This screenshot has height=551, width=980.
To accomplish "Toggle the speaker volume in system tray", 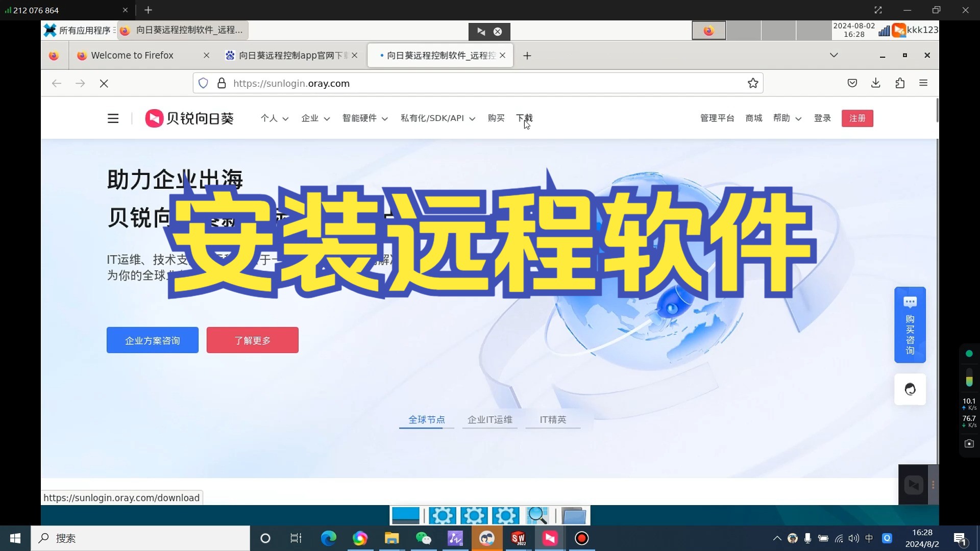I will 854,538.
